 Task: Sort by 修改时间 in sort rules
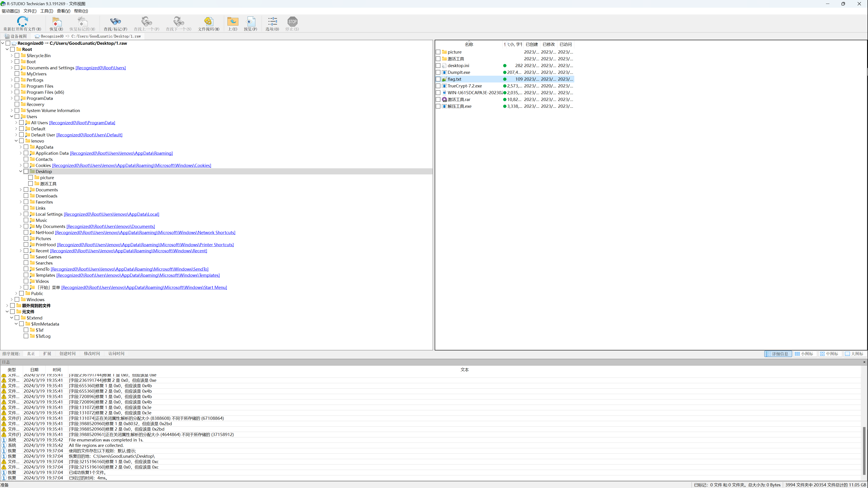92,354
